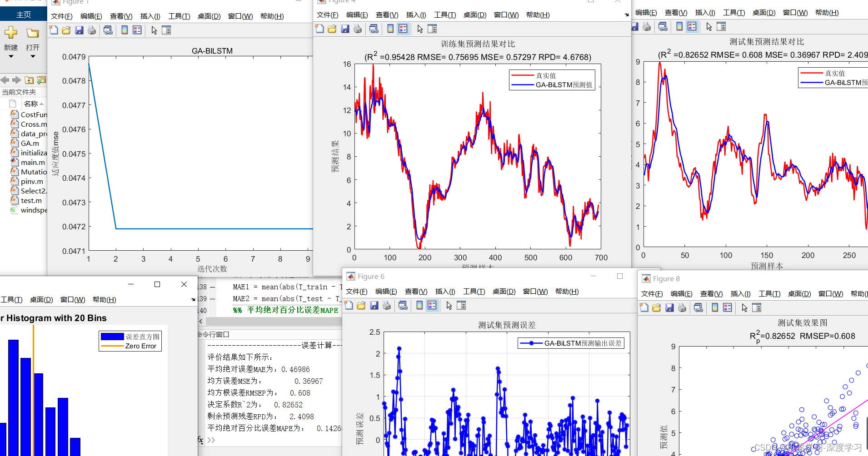The image size is (868, 456).
Task: Click New Figure icon in Figure 8 toolbar
Action: pyautogui.click(x=644, y=308)
